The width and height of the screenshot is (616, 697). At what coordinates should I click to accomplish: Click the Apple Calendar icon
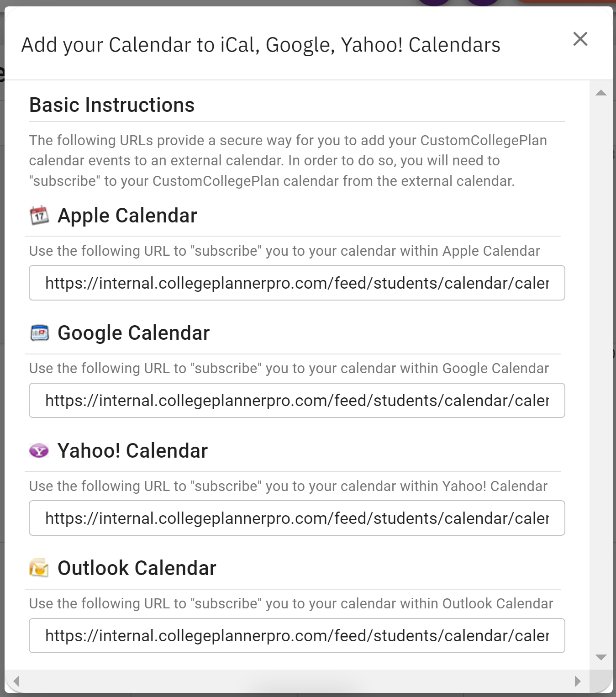click(x=39, y=216)
